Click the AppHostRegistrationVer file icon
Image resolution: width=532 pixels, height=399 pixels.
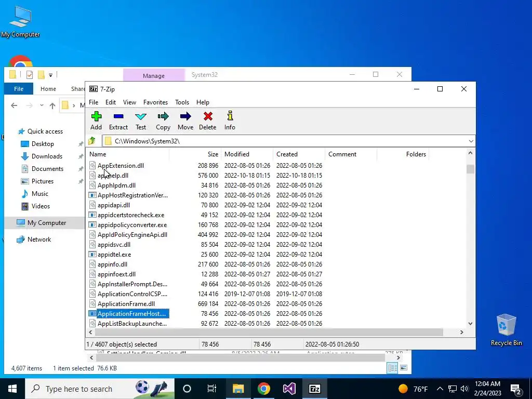(92, 195)
